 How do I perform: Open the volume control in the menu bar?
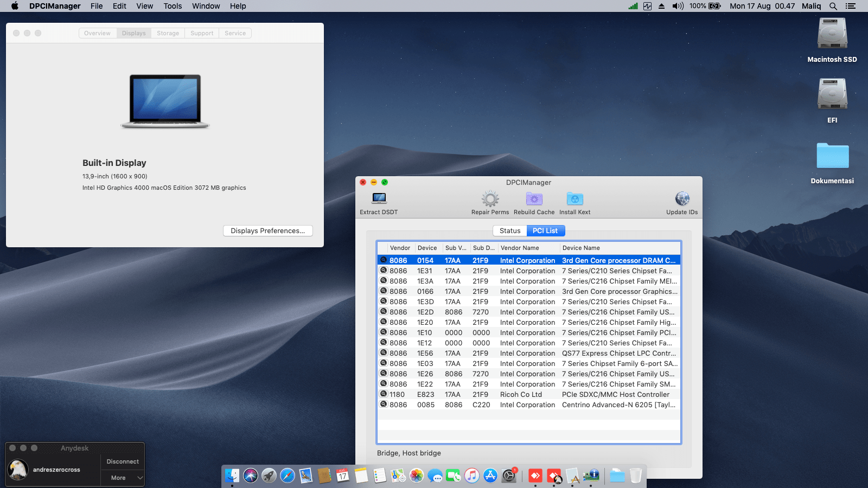click(x=678, y=6)
